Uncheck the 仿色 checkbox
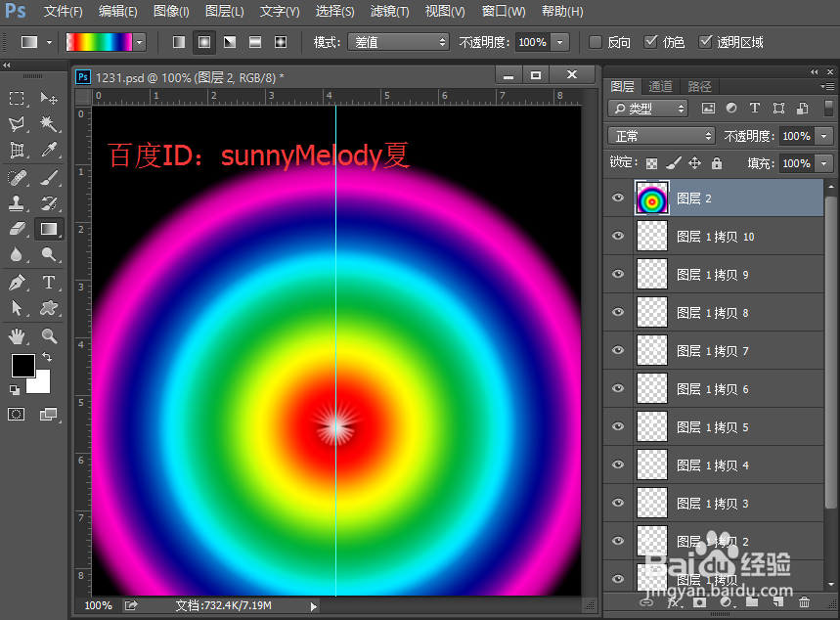This screenshot has height=620, width=840. pyautogui.click(x=650, y=42)
